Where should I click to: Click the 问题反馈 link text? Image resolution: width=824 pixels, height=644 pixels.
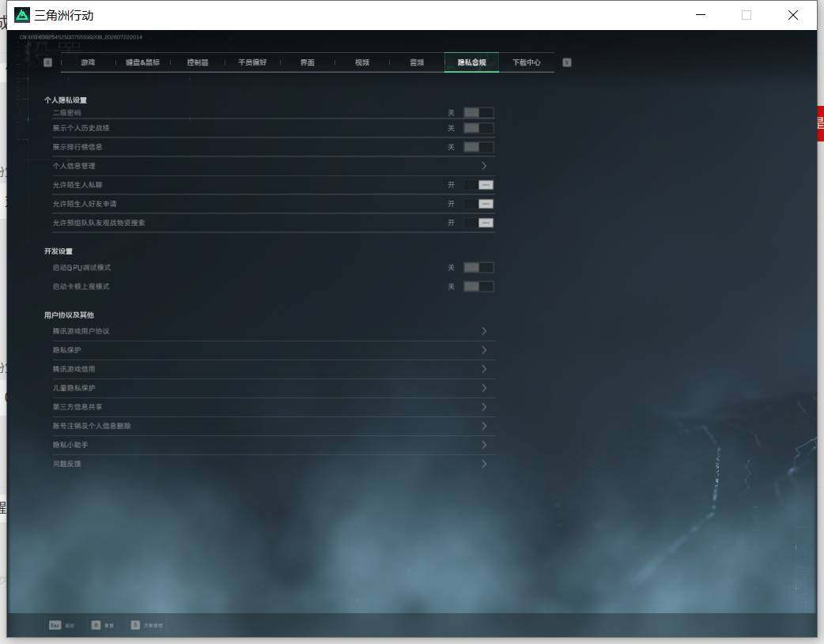[x=66, y=463]
